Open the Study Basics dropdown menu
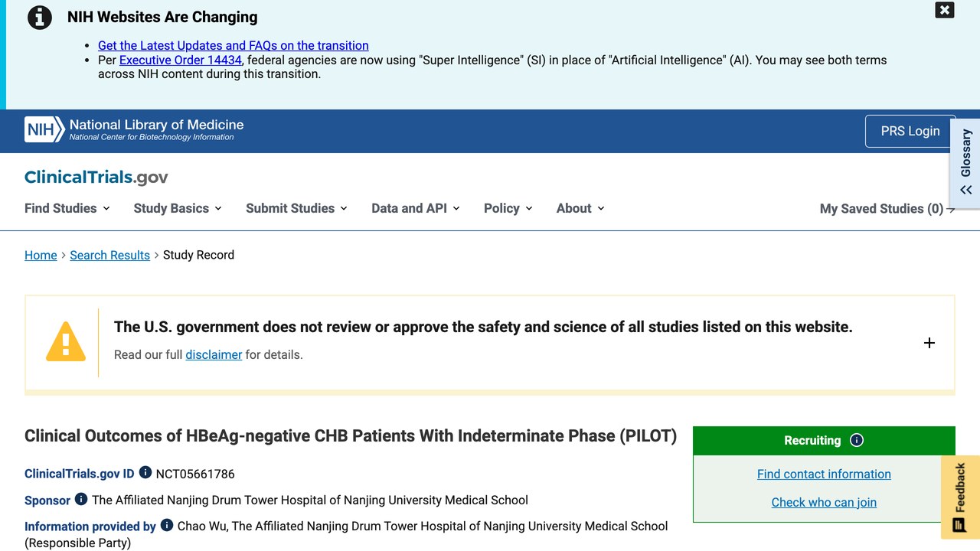 pyautogui.click(x=178, y=208)
